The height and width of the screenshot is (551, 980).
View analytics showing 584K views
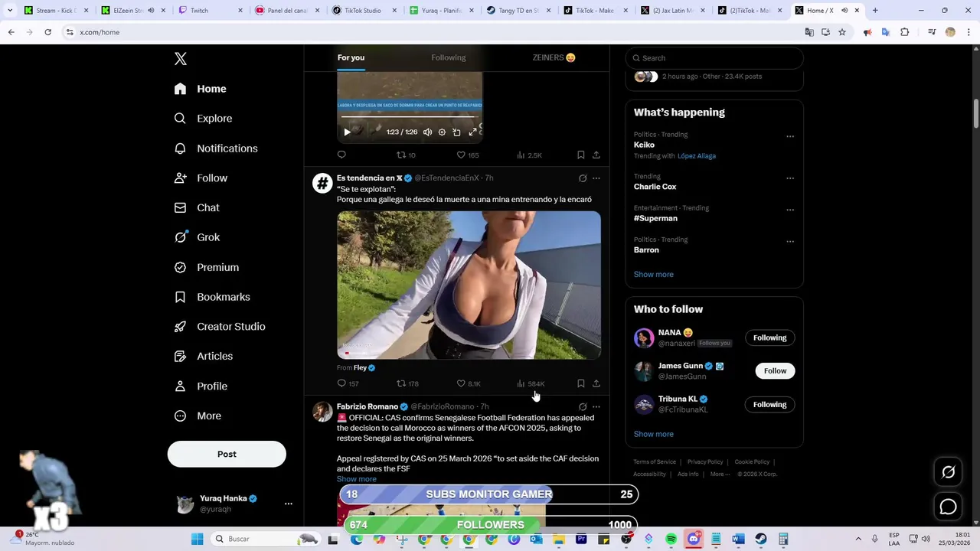(531, 383)
